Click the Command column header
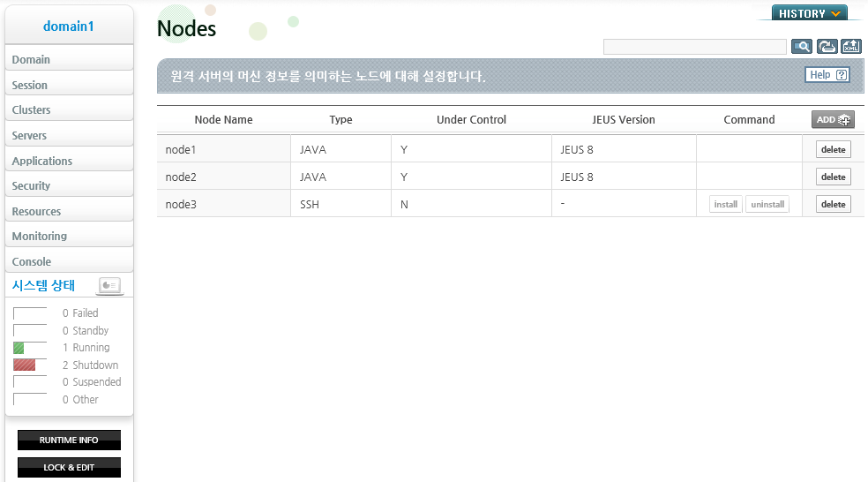This screenshot has height=482, width=868. [749, 120]
